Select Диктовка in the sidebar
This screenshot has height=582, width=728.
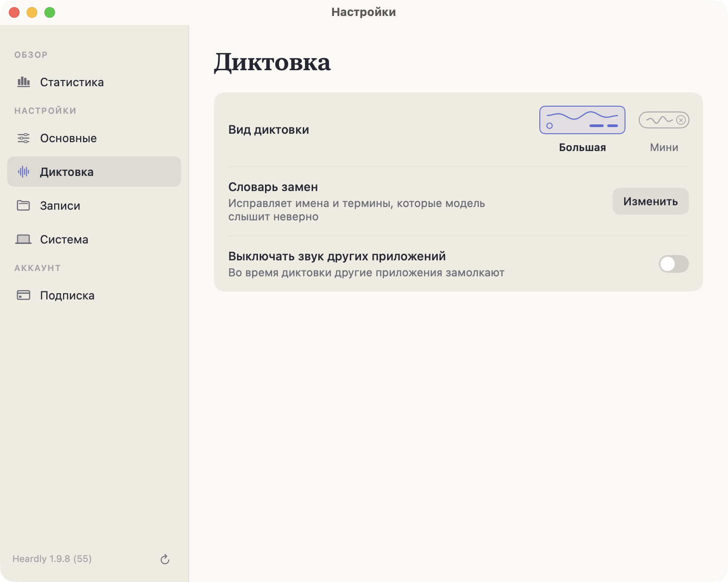point(94,171)
